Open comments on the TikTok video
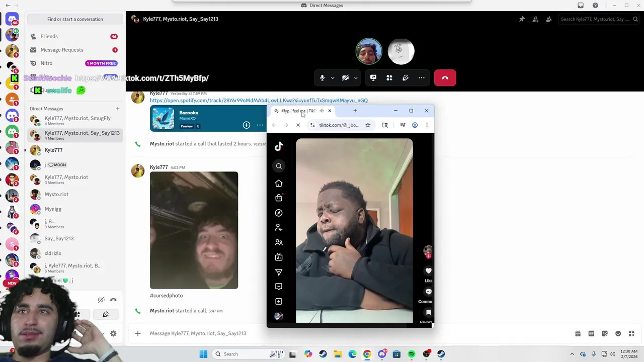This screenshot has height=362, width=644. click(428, 292)
